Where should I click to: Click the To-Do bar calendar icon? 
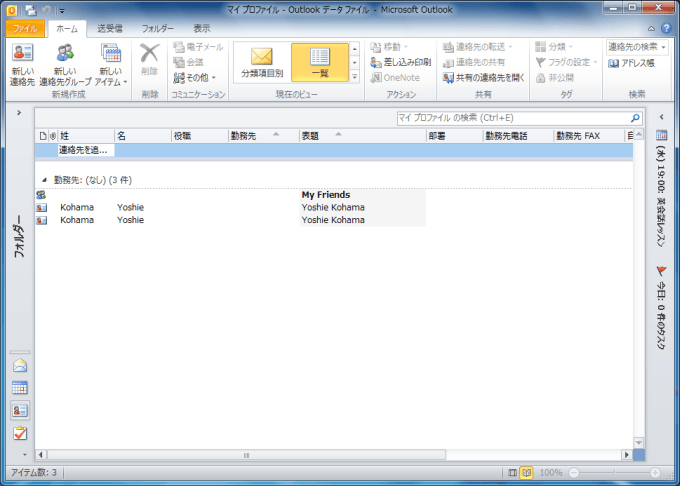click(x=661, y=135)
